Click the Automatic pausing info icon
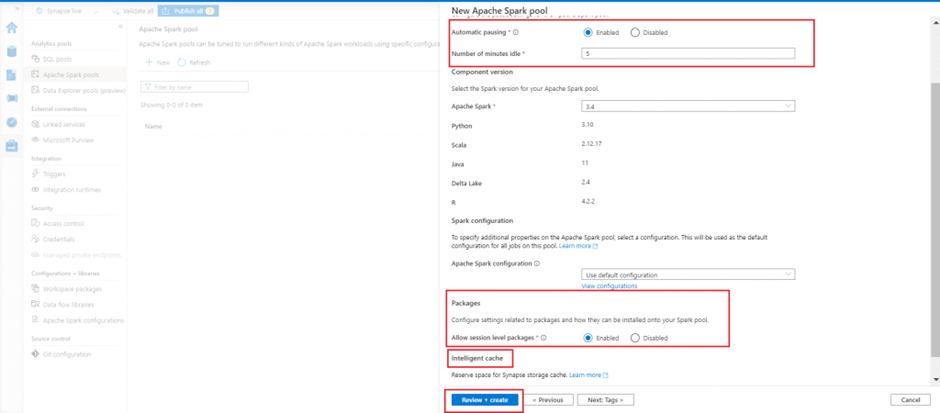 point(516,32)
